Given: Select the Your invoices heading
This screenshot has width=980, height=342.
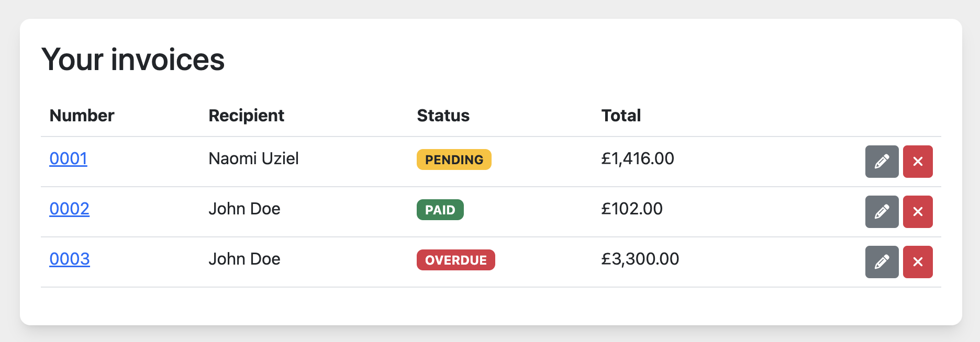Looking at the screenshot, I should pyautogui.click(x=133, y=59).
